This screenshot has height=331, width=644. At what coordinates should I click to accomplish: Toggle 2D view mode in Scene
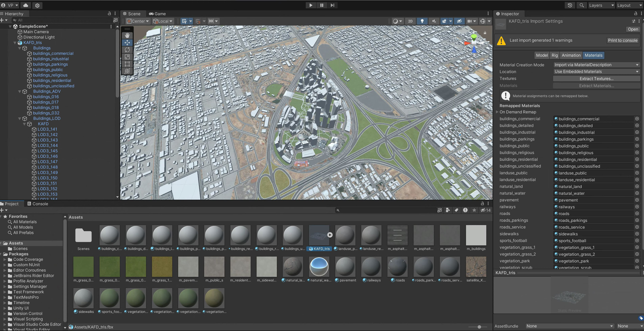[410, 21]
